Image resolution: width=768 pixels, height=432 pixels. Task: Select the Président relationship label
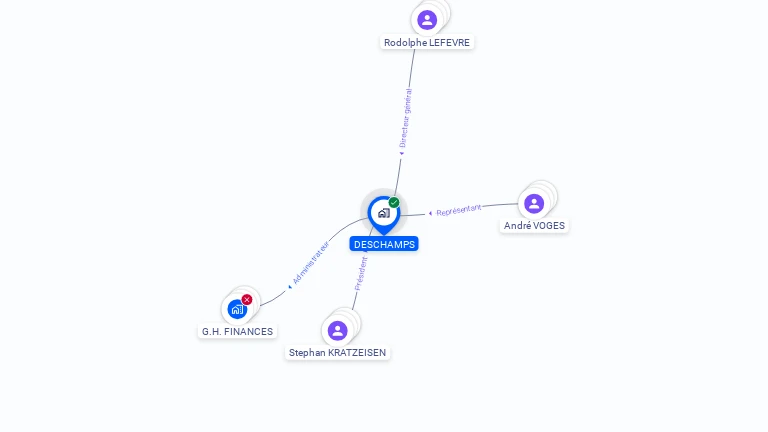click(361, 273)
